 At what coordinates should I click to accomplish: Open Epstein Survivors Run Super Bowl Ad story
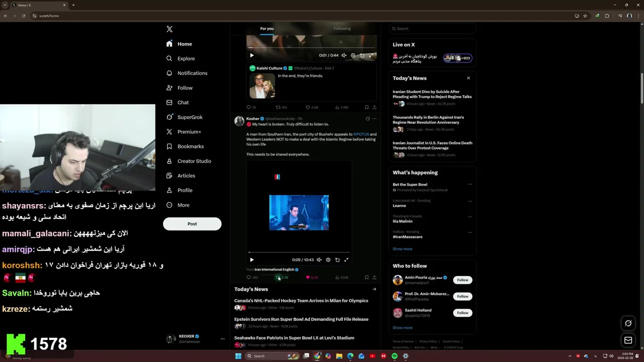coord(301,319)
